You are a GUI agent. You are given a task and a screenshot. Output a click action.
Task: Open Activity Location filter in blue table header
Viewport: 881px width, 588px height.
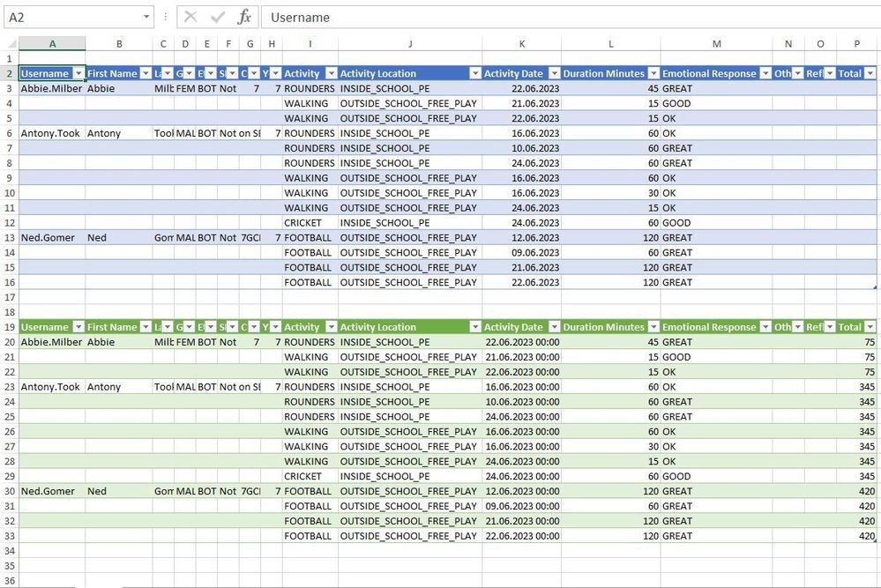click(x=475, y=73)
